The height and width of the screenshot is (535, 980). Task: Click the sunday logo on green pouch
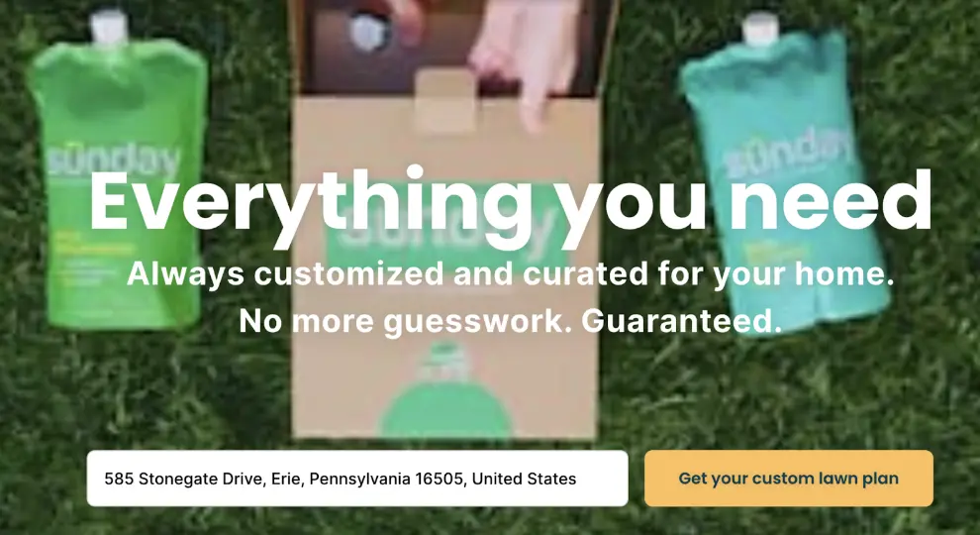(x=114, y=161)
